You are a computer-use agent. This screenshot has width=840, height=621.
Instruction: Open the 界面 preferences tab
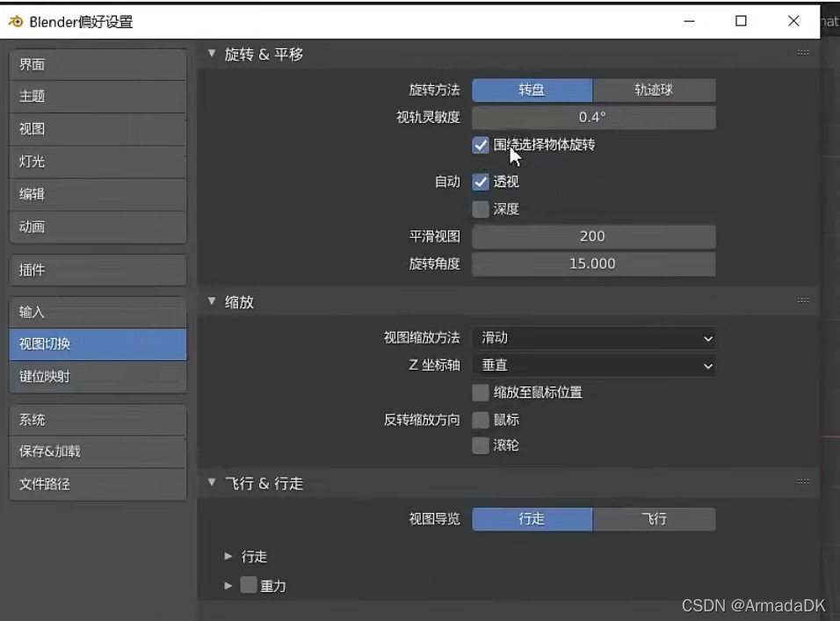[x=98, y=65]
